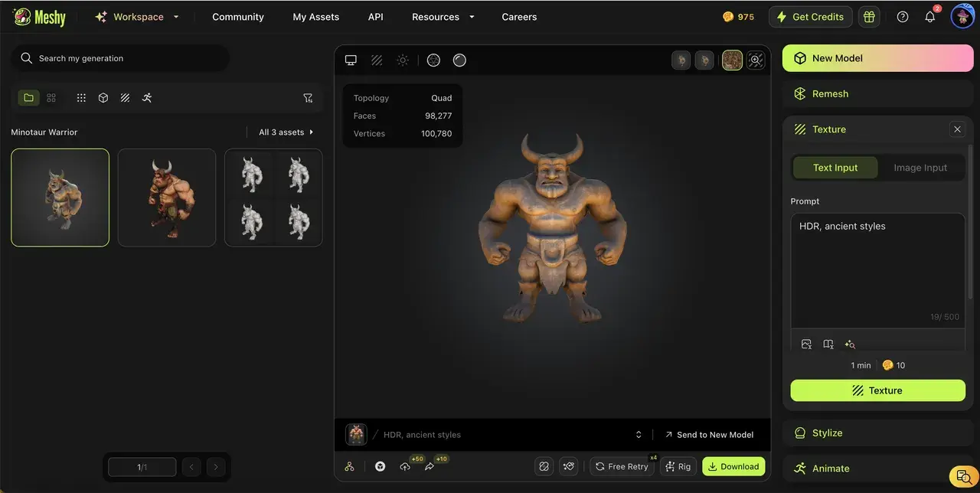
Task: Open the notifications bell
Action: (x=929, y=17)
